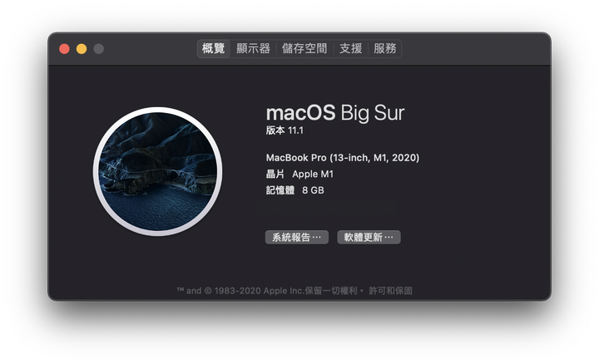
Task: Close the About This Mac window
Action: (64, 49)
